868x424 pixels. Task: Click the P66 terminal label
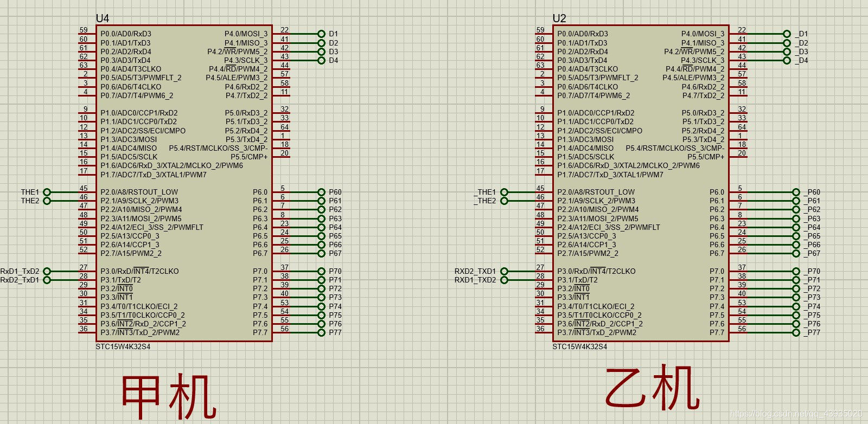(335, 245)
